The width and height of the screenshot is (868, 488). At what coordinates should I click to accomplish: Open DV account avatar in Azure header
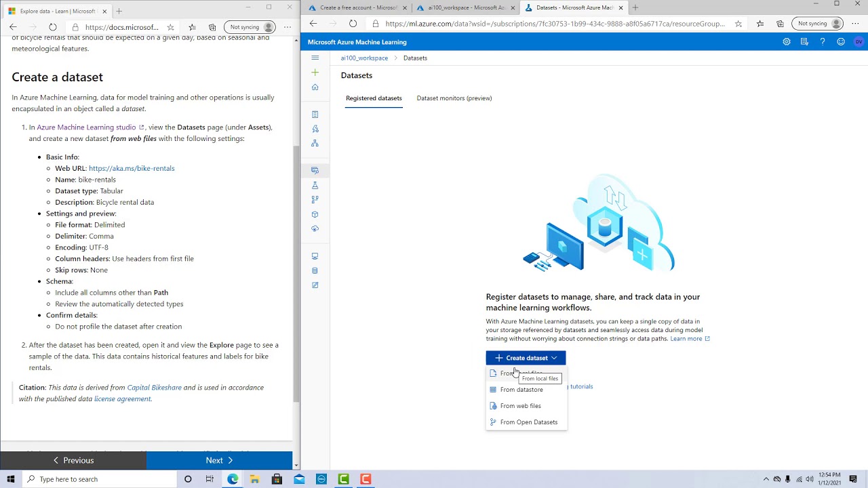click(859, 42)
